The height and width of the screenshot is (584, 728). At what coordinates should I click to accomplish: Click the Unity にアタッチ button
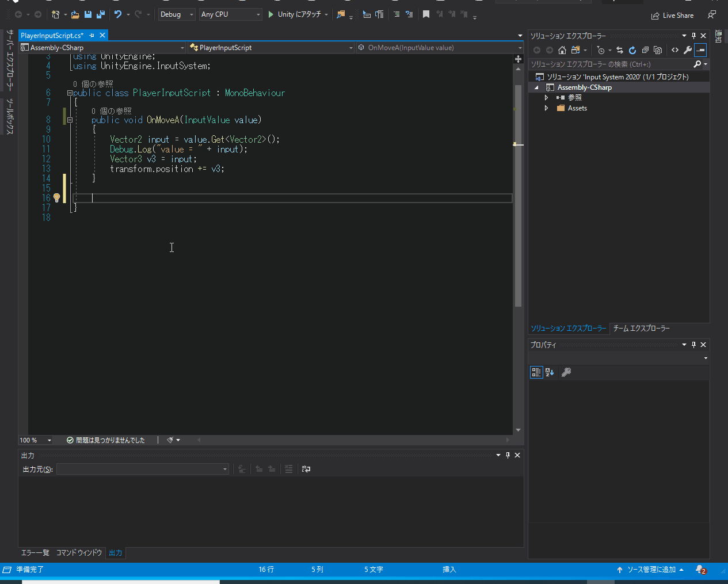[x=298, y=14]
